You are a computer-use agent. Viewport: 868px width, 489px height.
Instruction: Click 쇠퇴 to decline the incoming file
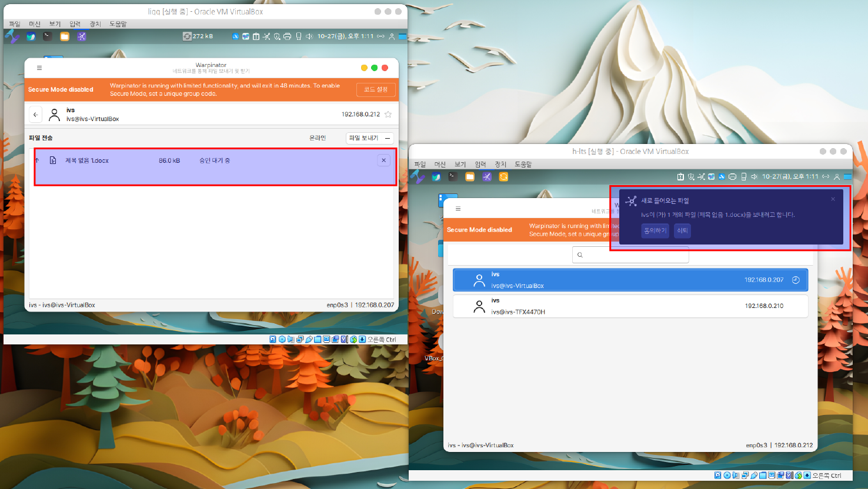[x=682, y=230]
